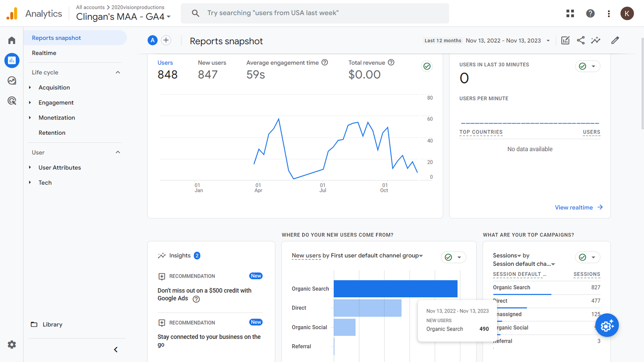This screenshot has width=644, height=362.
Task: Open the account avatar K
Action: [x=627, y=13]
